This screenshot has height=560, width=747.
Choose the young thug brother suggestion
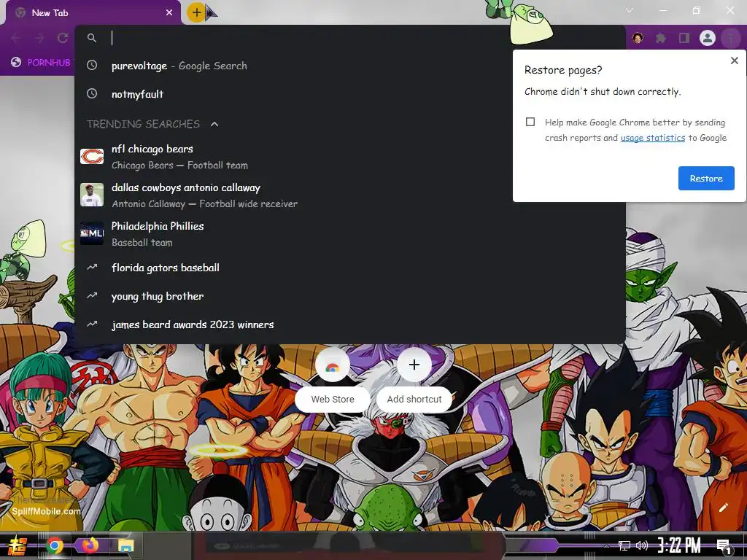(x=349, y=296)
